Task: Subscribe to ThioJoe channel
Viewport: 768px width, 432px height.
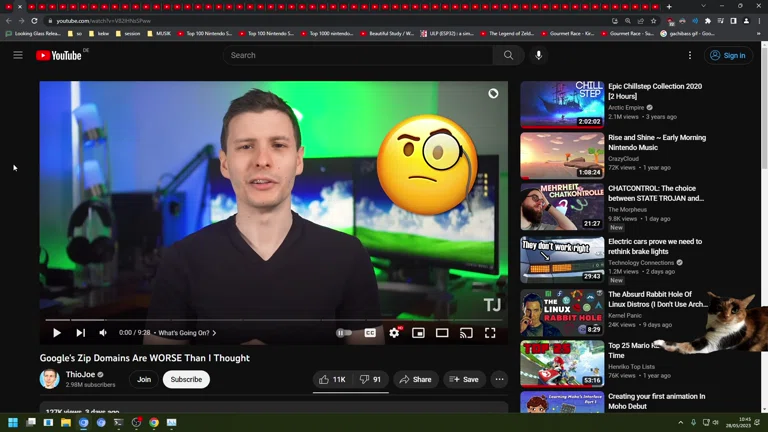Action: [186, 380]
